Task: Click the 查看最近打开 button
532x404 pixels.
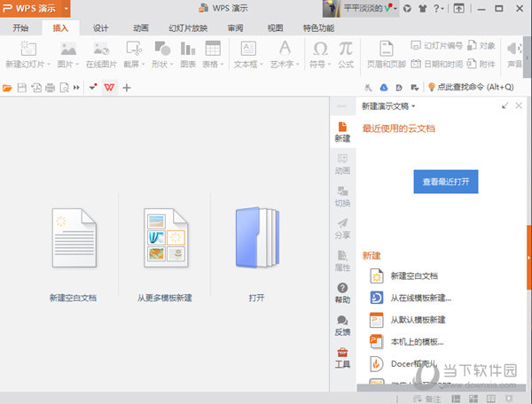Action: click(445, 182)
